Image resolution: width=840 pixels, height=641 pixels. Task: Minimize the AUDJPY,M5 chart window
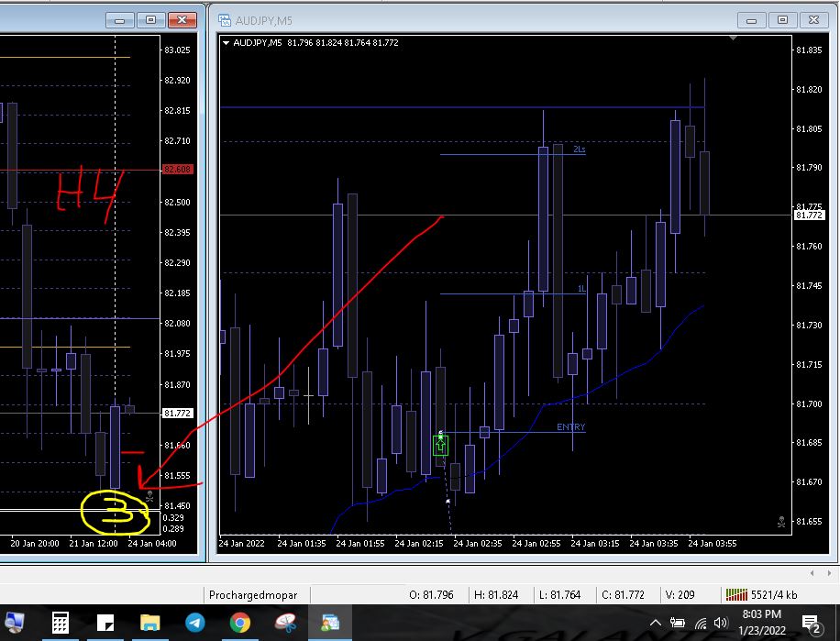coord(752,20)
